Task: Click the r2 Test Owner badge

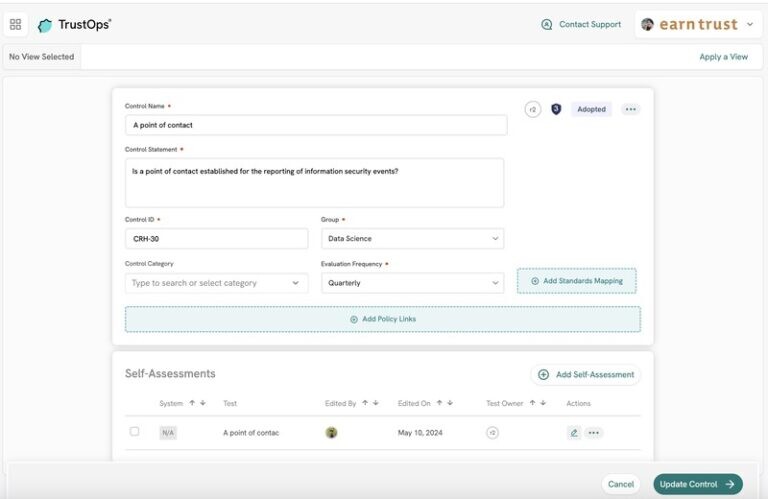Action: [492, 433]
